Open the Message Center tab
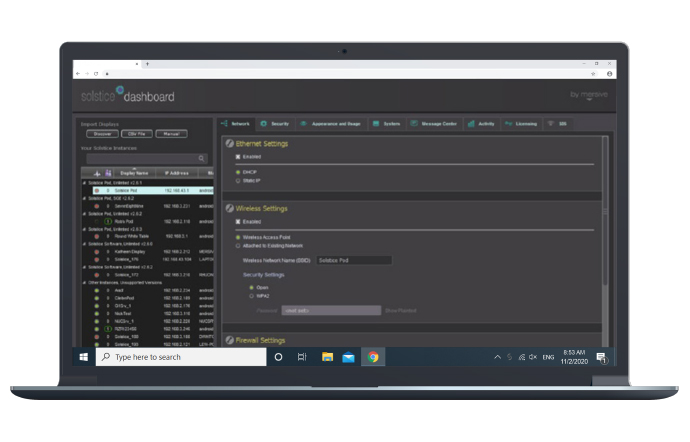 pyautogui.click(x=434, y=124)
